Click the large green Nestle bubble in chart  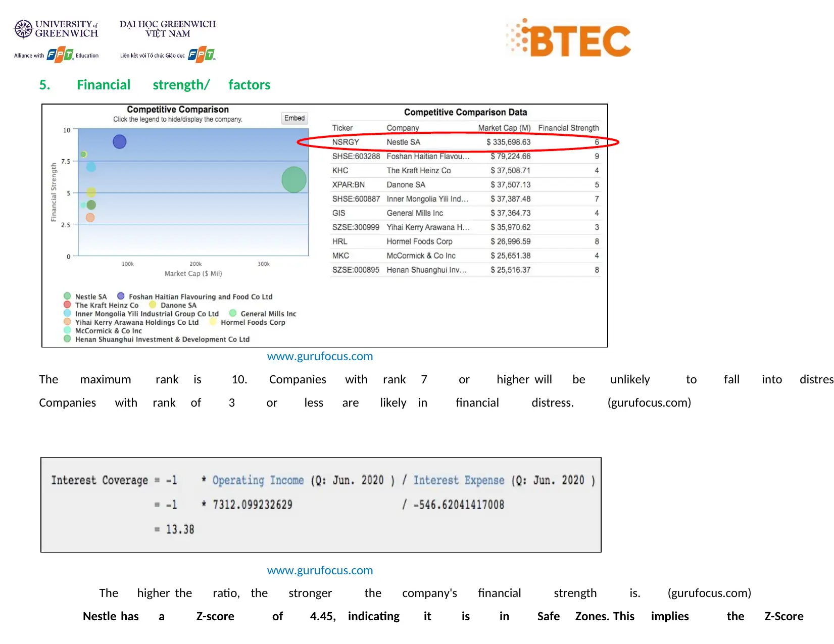tap(294, 180)
